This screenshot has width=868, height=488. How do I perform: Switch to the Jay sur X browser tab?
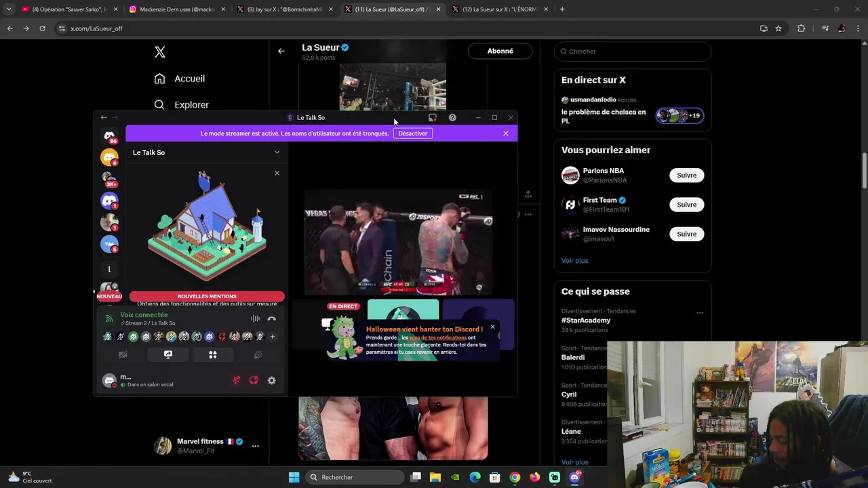click(x=284, y=9)
